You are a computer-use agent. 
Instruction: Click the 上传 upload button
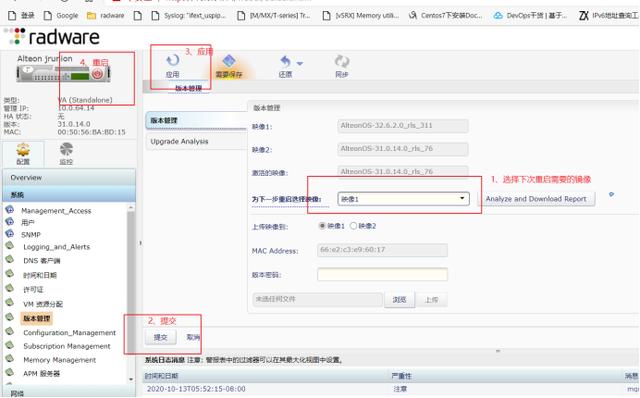click(431, 300)
